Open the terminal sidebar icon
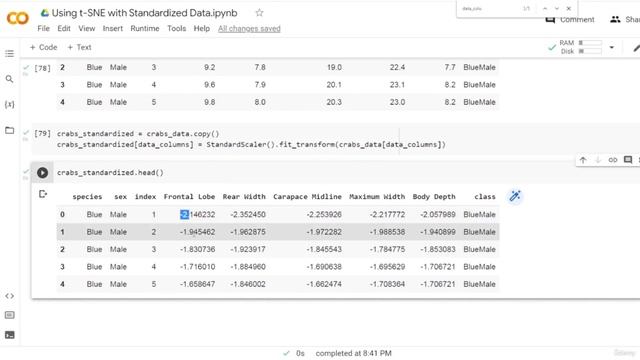The width and height of the screenshot is (640, 360). [9, 335]
